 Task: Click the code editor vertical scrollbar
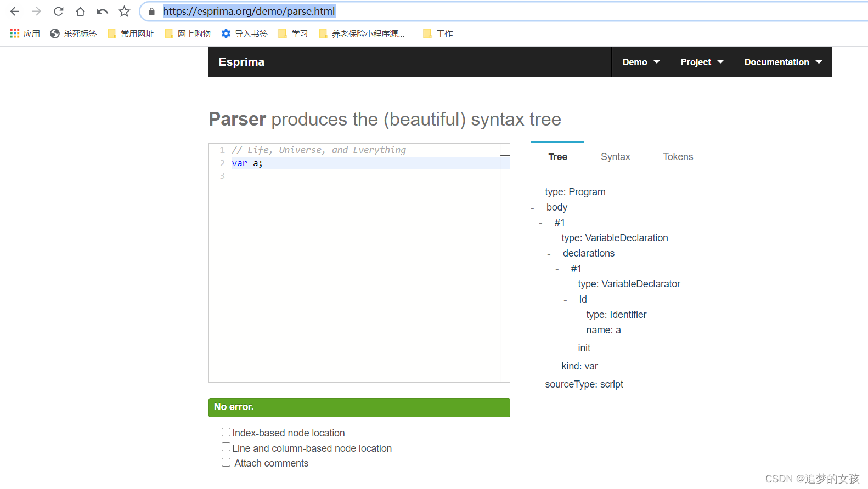(505, 263)
